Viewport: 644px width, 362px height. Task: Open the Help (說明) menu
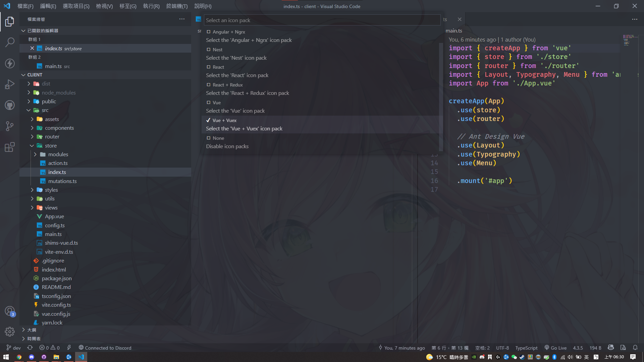(203, 6)
